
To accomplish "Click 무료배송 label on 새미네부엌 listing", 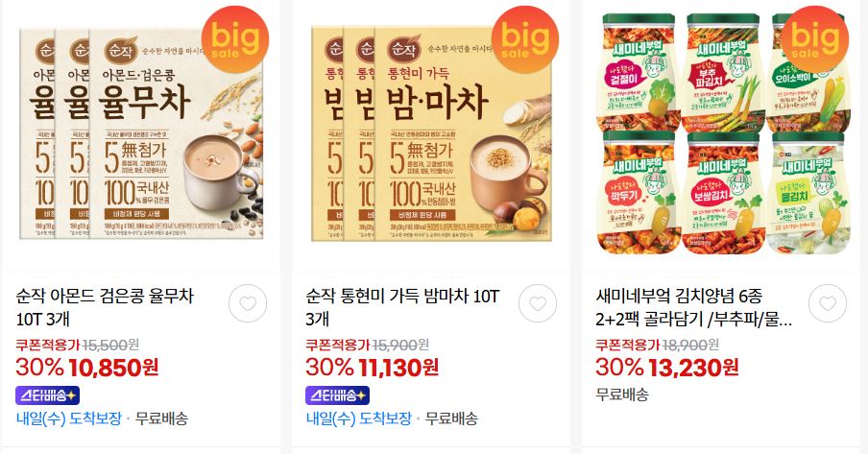I will coord(621,394).
